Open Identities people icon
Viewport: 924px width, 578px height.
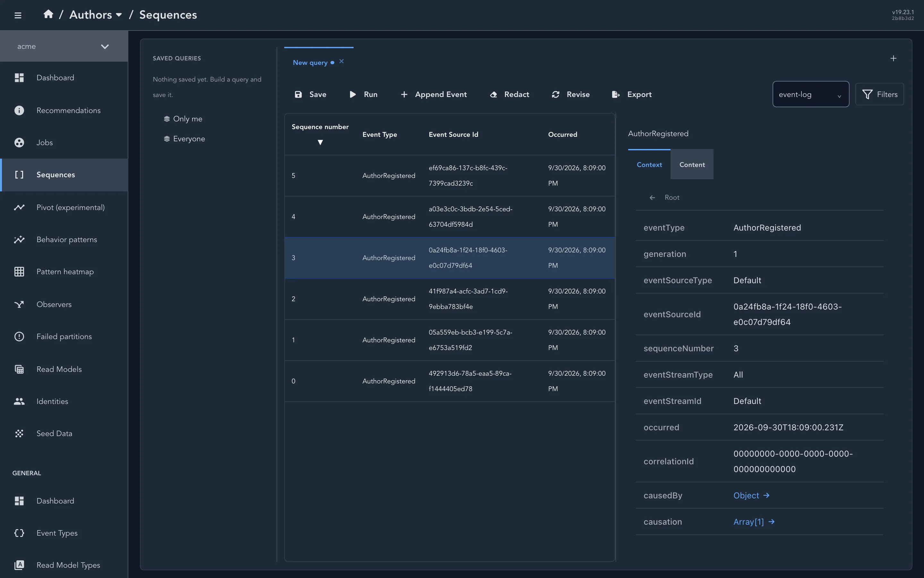(19, 401)
